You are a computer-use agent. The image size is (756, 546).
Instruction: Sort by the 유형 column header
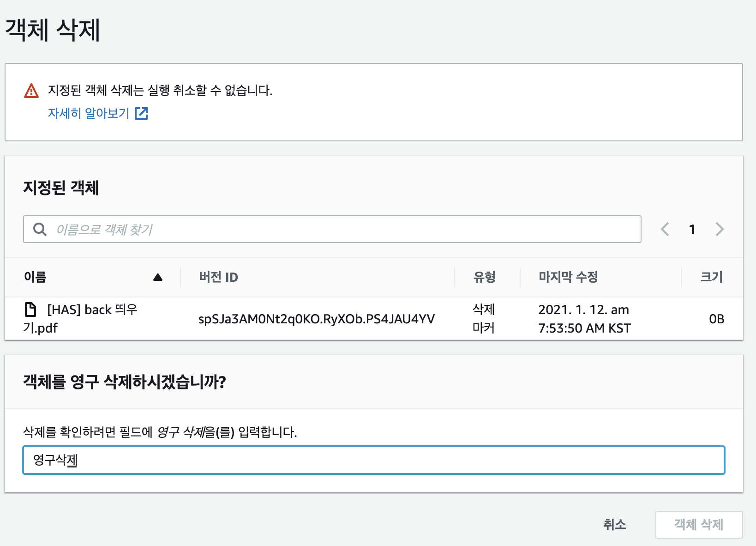point(484,277)
